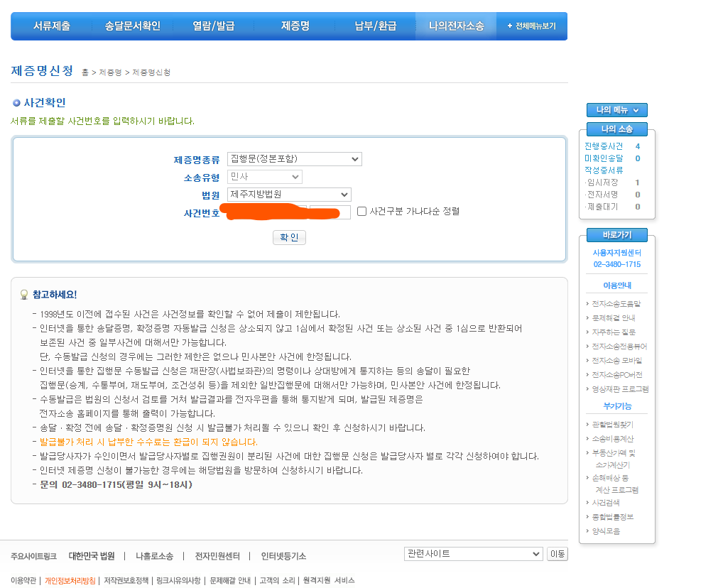Viewport: 718px width, 588px height.
Task: Open 전자서명 documents
Action: pos(603,195)
